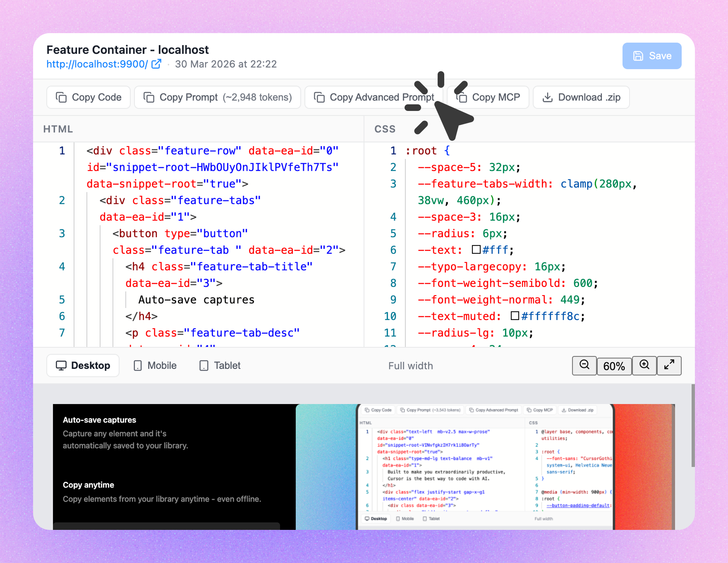Viewport: 728px width, 563px height.
Task: Click the Copy Advanced Prompt button
Action: click(x=374, y=97)
